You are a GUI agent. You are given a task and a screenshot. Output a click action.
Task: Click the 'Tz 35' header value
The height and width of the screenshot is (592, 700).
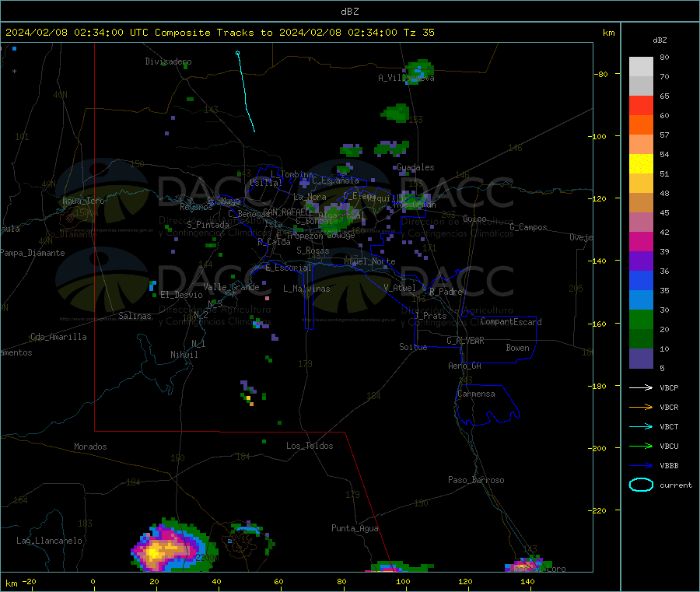pyautogui.click(x=418, y=33)
